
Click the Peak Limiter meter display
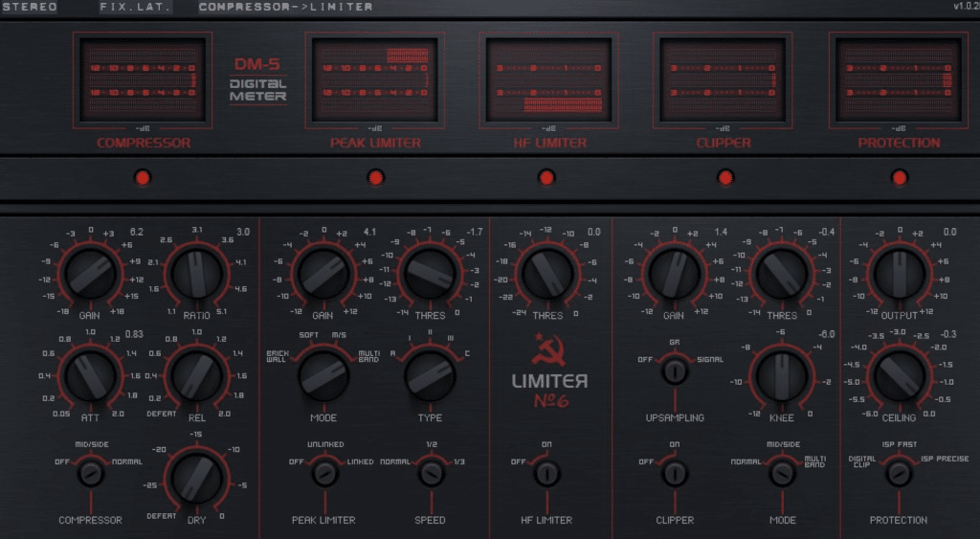(x=375, y=80)
